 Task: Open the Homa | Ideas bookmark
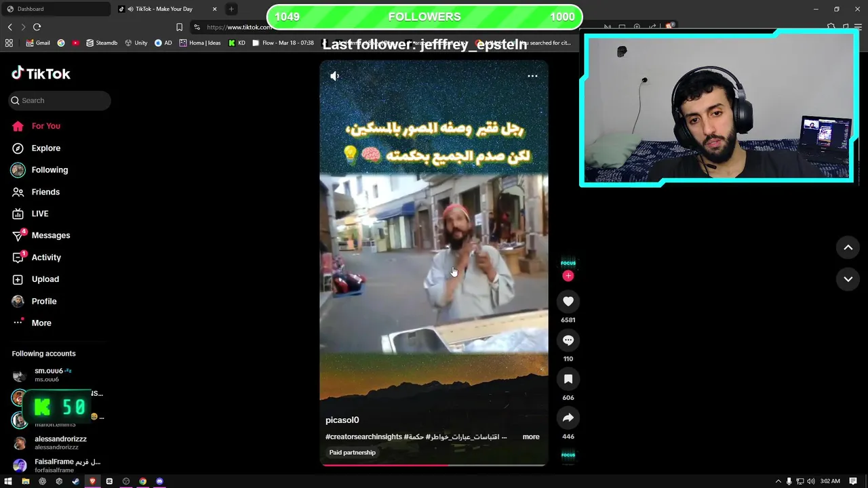[x=200, y=43]
